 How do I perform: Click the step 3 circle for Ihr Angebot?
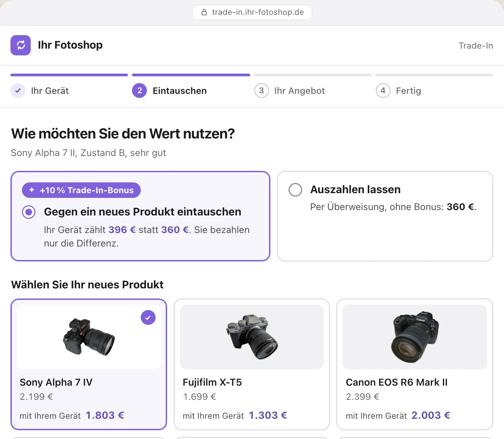coord(262,91)
